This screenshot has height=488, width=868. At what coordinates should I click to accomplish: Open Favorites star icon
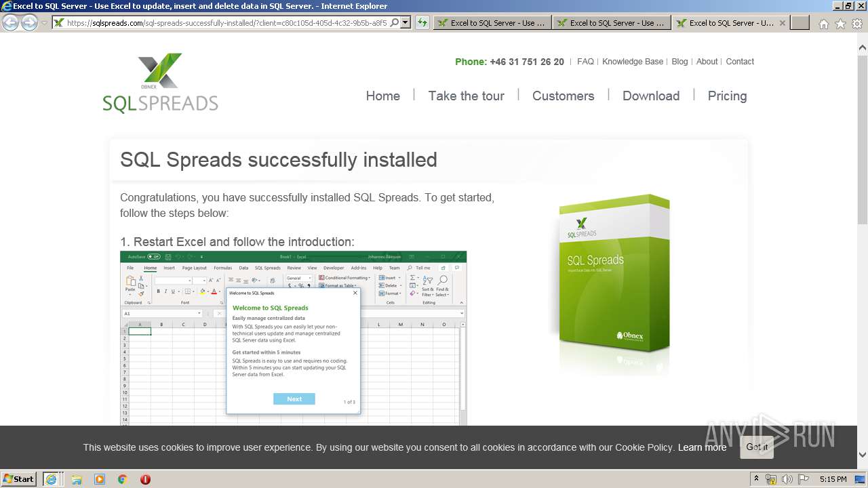tap(840, 24)
